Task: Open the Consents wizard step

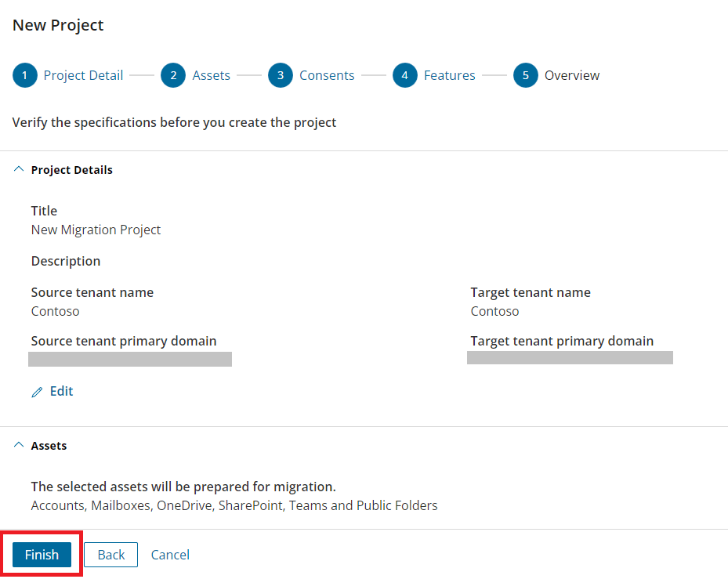Action: click(x=327, y=75)
